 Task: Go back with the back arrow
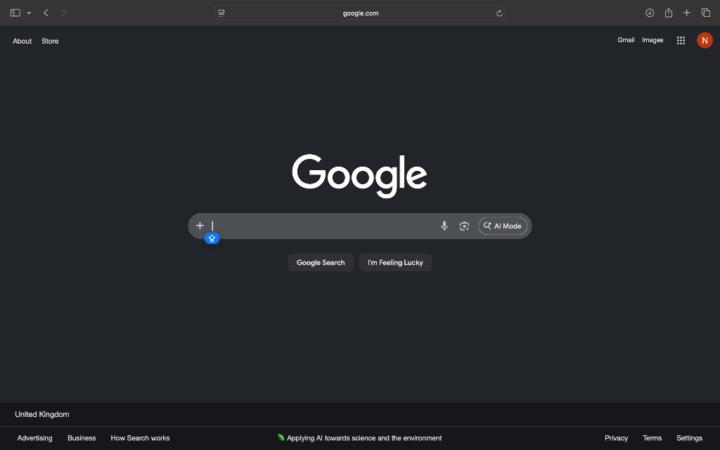tap(45, 13)
